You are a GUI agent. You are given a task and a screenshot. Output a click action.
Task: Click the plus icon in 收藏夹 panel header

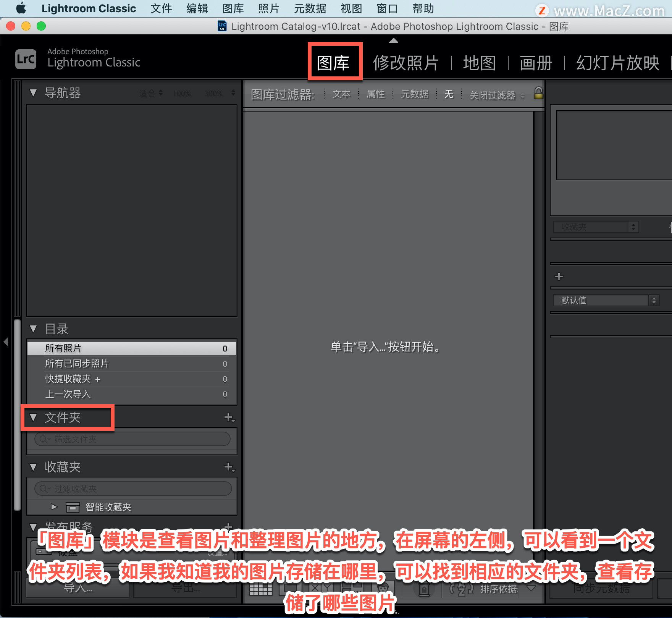click(229, 467)
